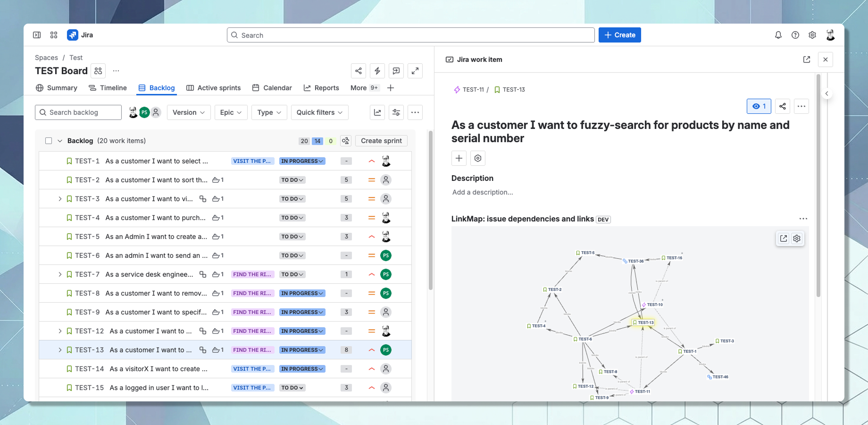Open the Atlassian app switcher grid

(54, 35)
